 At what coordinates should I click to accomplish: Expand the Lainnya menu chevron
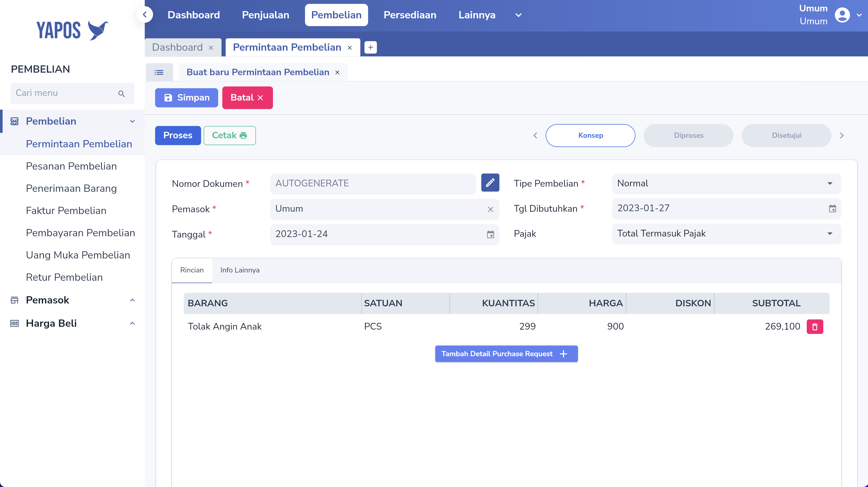click(519, 15)
